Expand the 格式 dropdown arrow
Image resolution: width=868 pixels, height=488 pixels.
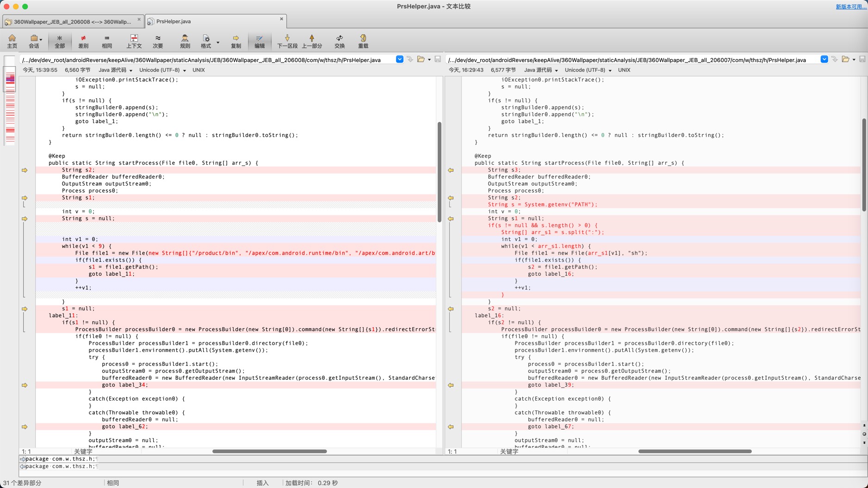click(218, 43)
